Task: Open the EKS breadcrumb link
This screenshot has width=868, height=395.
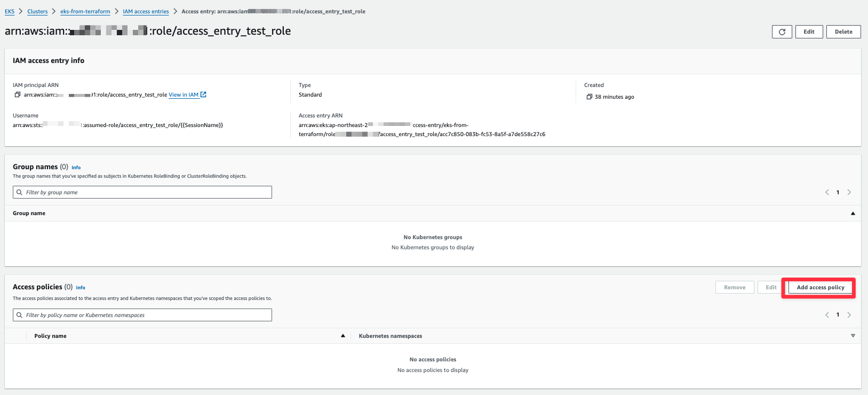Action: 10,11
